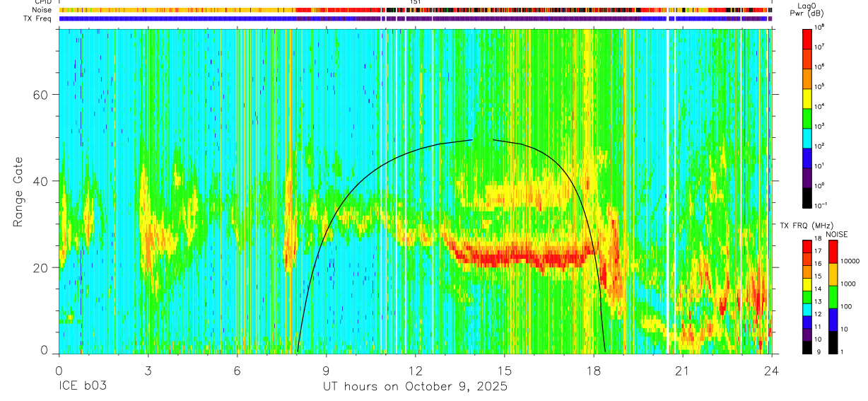
Task: Click the 'UT hours on October 9, 2025' axis title
Action: [415, 387]
